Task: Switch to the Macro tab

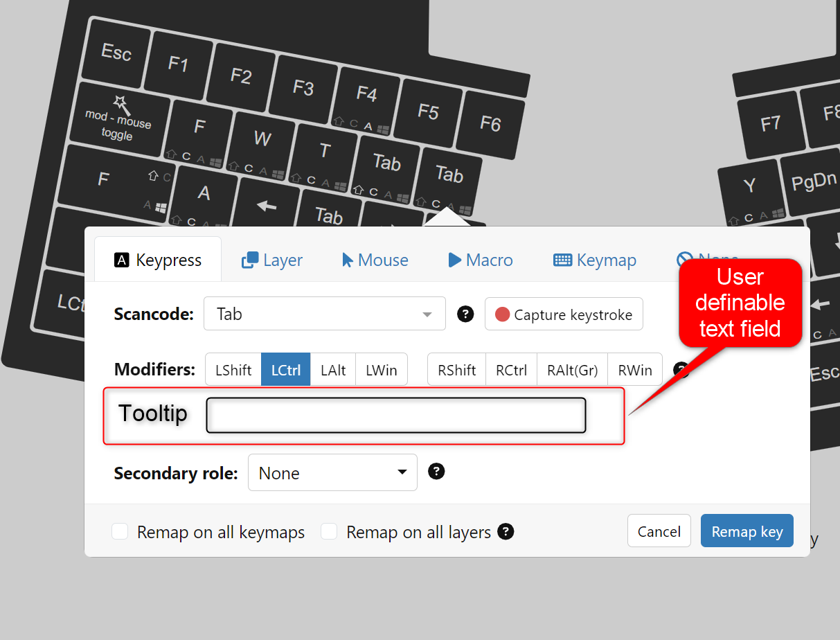Action: point(481,260)
